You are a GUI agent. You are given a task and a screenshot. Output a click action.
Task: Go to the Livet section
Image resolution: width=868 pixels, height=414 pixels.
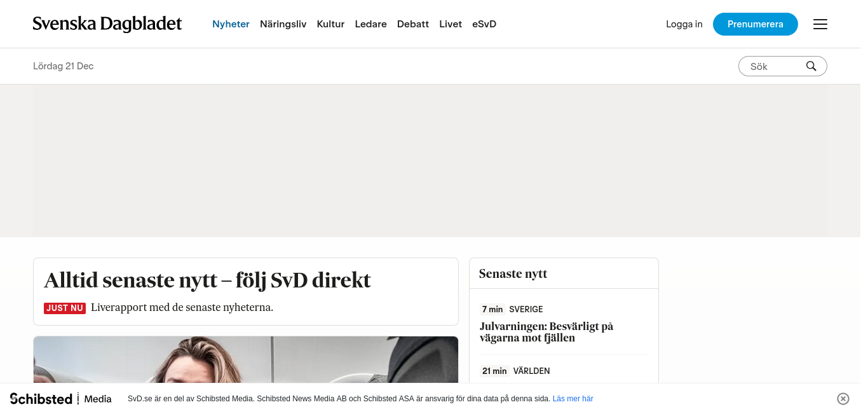point(451,24)
